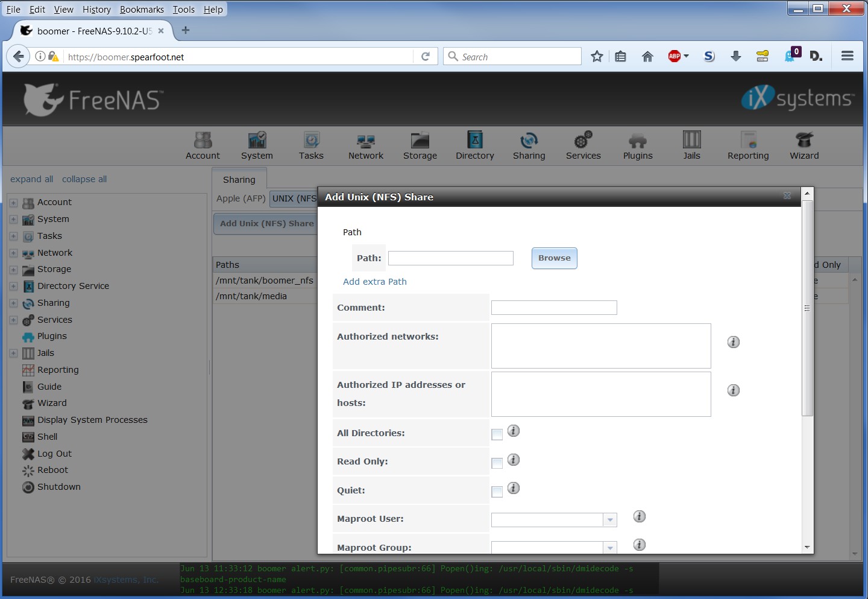Open the Tasks toolbar icon

coord(311,145)
